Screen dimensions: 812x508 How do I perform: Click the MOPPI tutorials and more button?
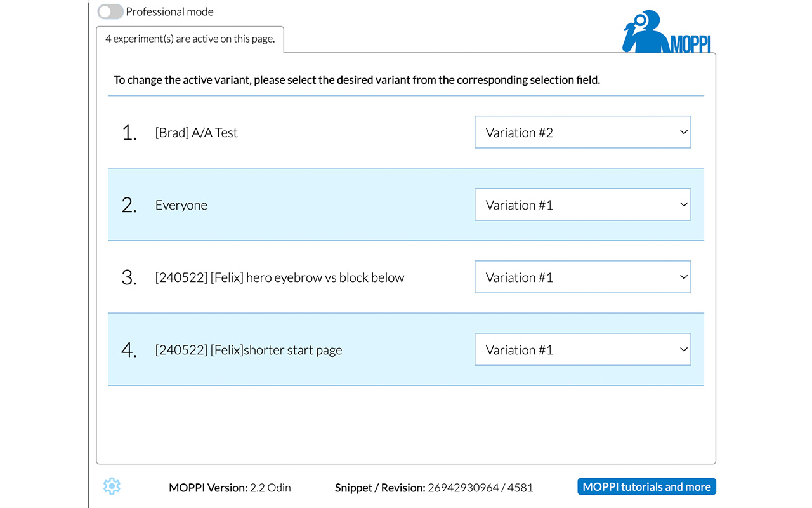pos(646,486)
